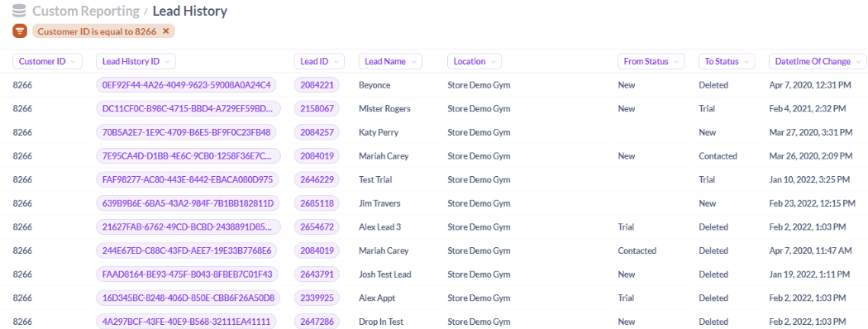Expand the Lead History ID column menu
This screenshot has width=868, height=329.
click(136, 61)
